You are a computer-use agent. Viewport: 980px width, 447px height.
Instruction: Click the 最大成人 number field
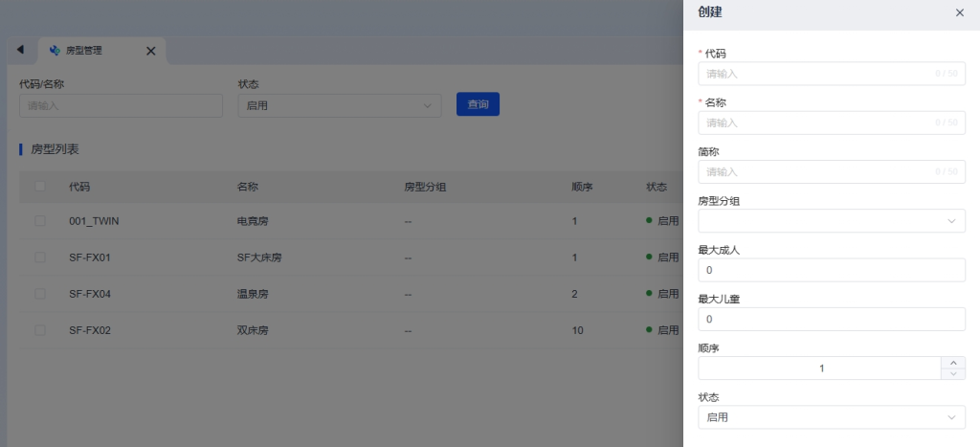click(831, 271)
